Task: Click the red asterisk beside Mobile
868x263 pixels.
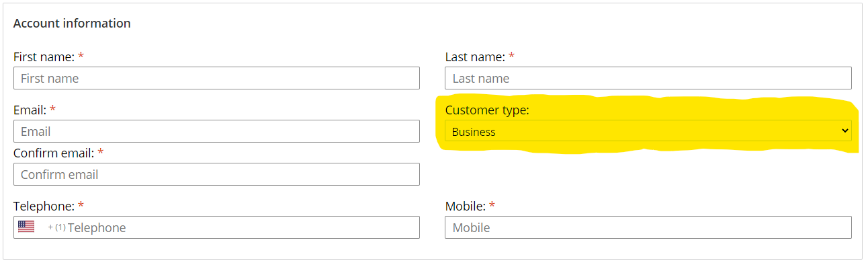Action: click(492, 204)
